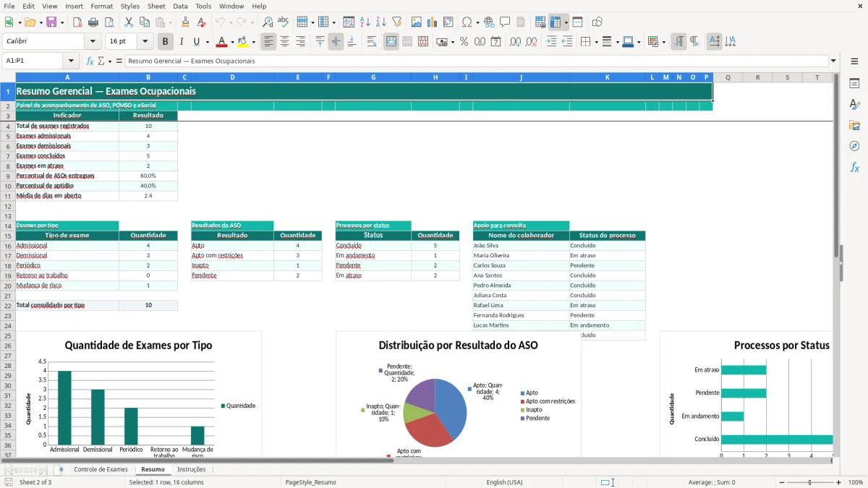Cut selection with the scissors icon

pyautogui.click(x=128, y=22)
